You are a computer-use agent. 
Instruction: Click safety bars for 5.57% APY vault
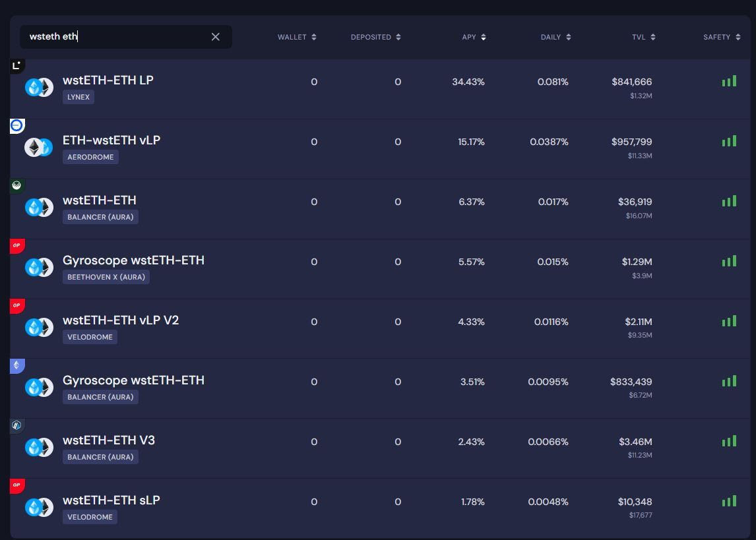tap(729, 260)
